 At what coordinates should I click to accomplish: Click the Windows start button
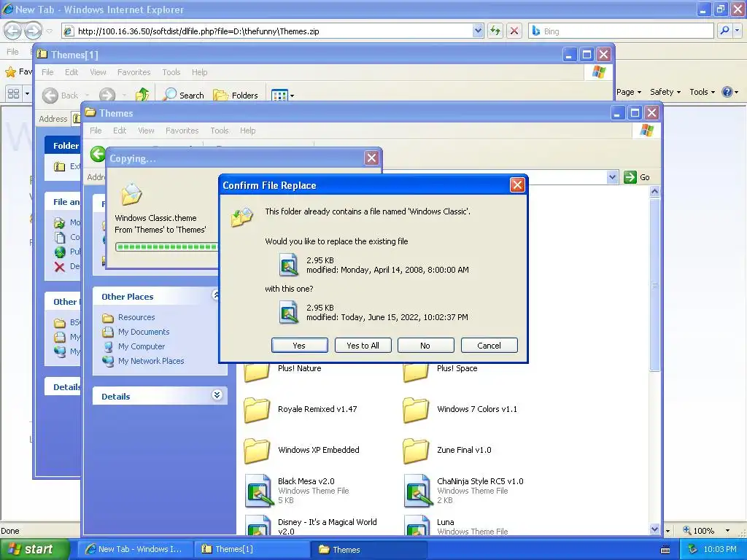(34, 549)
